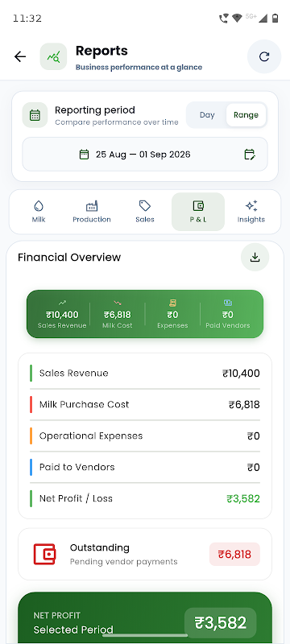Select the Operational Expenses row

pyautogui.click(x=145, y=436)
